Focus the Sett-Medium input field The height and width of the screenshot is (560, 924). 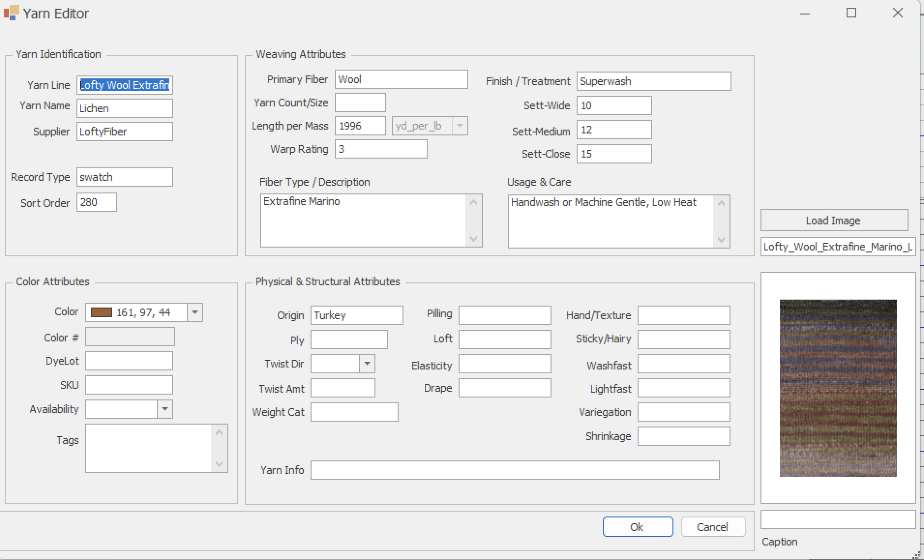click(x=613, y=130)
